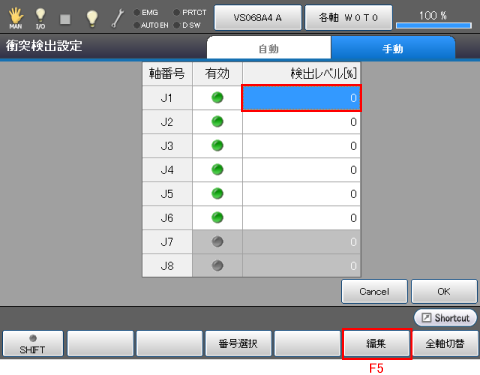Toggle the J4 enable indicator
The width and height of the screenshot is (480, 375).
point(217,170)
